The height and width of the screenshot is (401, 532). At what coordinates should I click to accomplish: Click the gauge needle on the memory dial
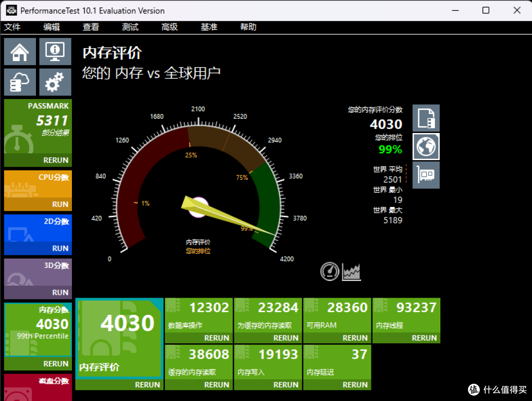click(228, 215)
